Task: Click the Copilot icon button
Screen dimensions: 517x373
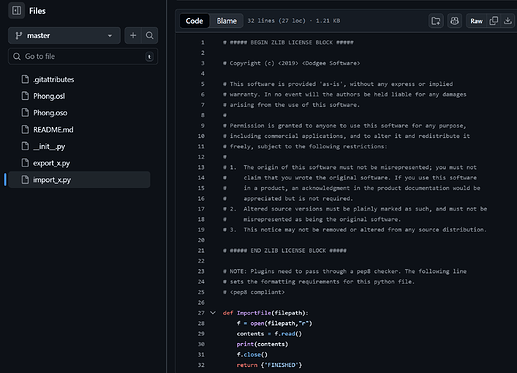Action: click(x=454, y=21)
